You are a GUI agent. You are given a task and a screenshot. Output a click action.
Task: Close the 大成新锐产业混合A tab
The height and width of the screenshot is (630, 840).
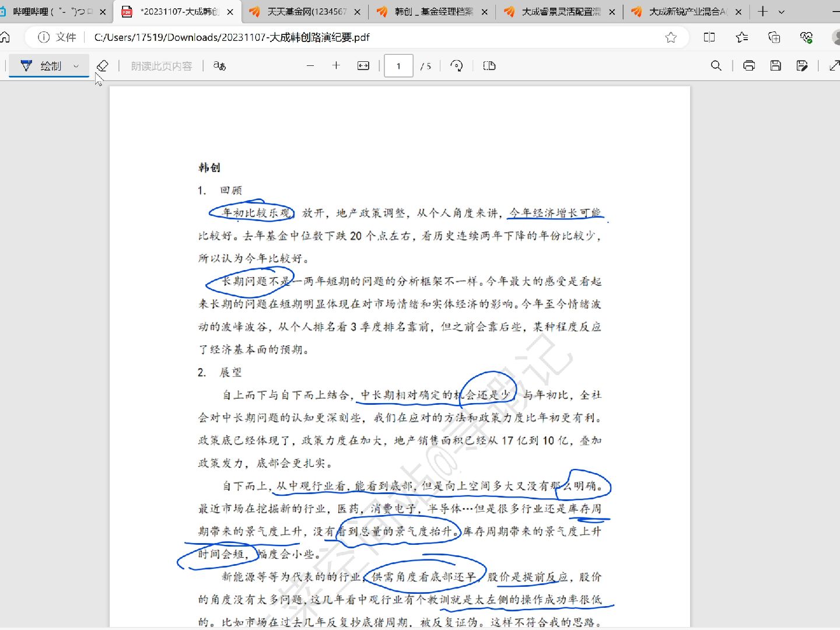pyautogui.click(x=738, y=12)
